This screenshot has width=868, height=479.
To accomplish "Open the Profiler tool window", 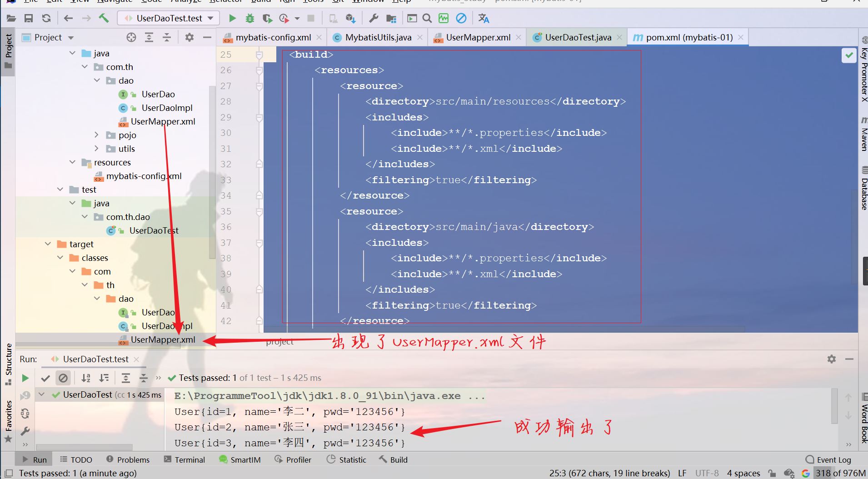I will click(x=293, y=460).
